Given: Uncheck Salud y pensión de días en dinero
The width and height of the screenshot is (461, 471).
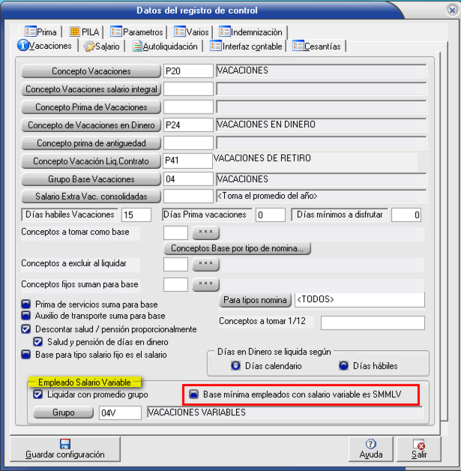Looking at the screenshot, I should pyautogui.click(x=38, y=342).
